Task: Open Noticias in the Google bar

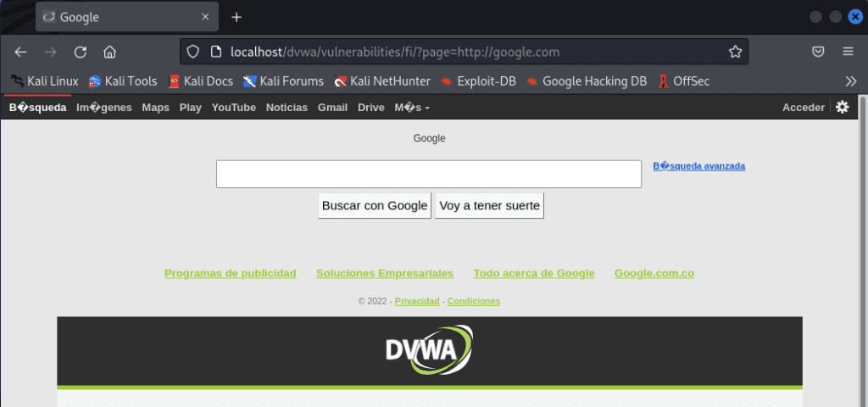Action: [287, 108]
